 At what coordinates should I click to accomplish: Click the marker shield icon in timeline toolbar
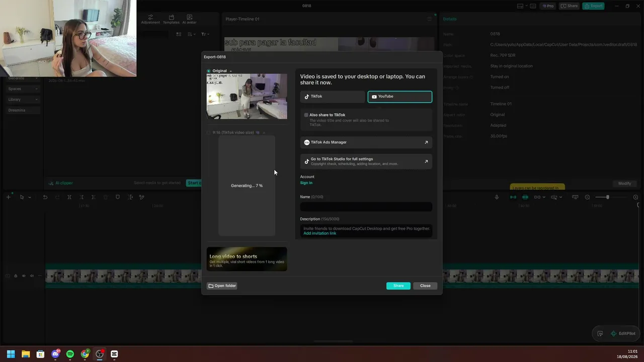[x=118, y=197]
